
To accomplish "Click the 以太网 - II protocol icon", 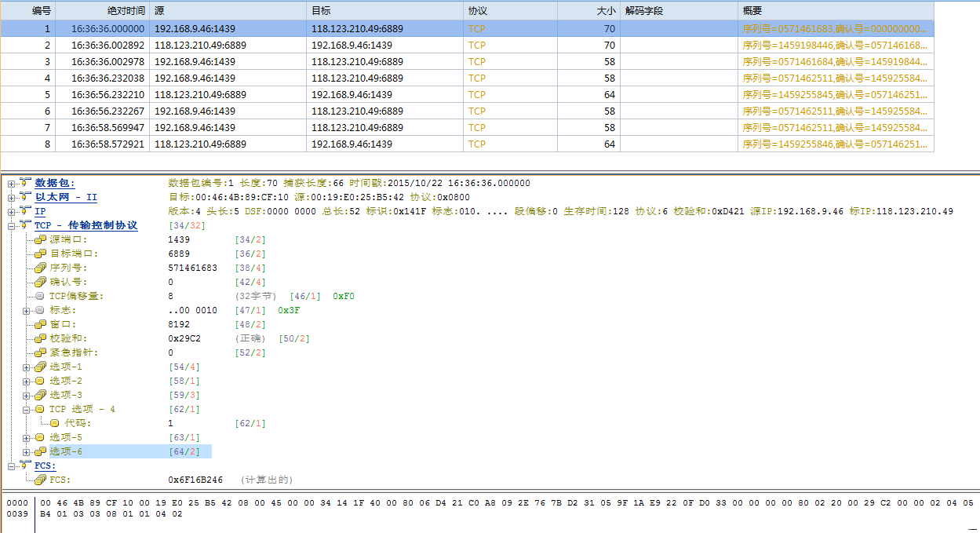I will click(25, 197).
